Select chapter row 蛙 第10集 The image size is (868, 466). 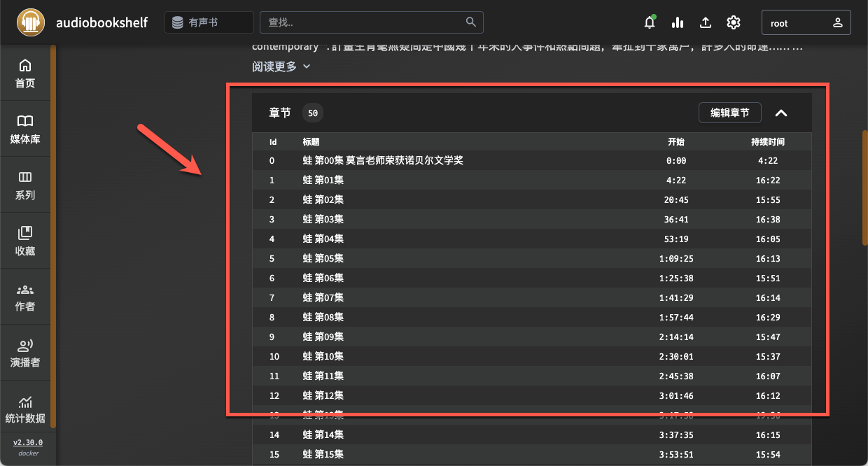tap(532, 356)
